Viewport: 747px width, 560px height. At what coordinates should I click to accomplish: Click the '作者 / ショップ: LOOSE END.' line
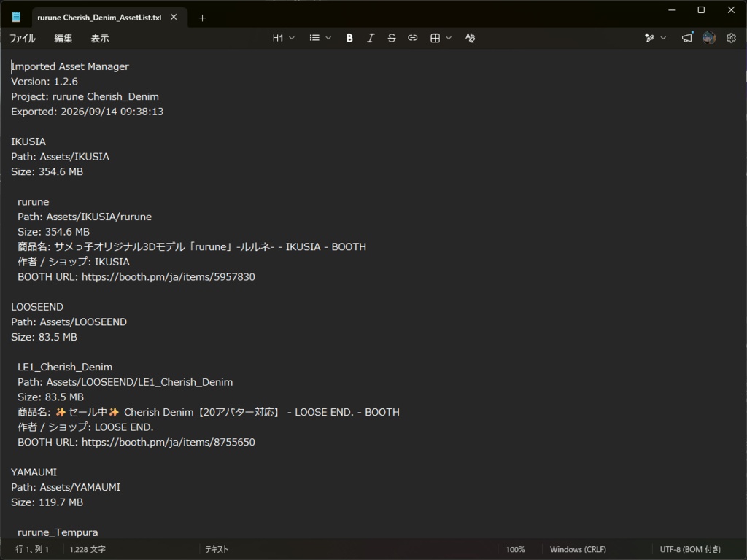click(x=85, y=427)
